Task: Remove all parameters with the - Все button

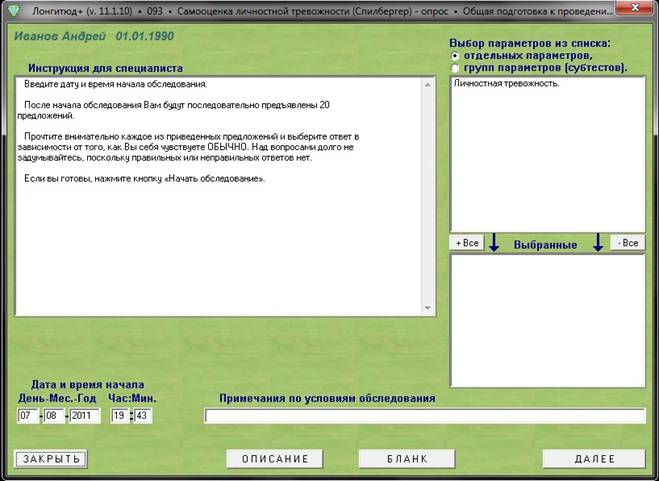Action: click(627, 243)
